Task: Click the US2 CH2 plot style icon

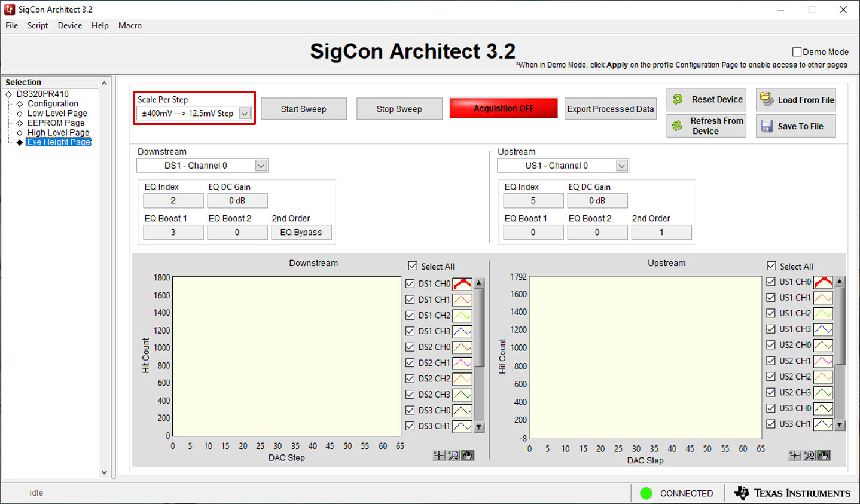Action: [824, 377]
